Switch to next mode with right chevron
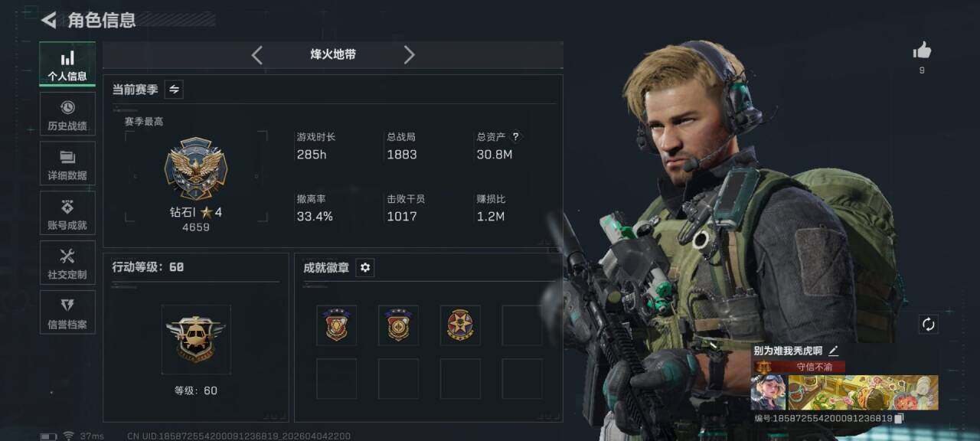980x441 pixels. tap(409, 54)
